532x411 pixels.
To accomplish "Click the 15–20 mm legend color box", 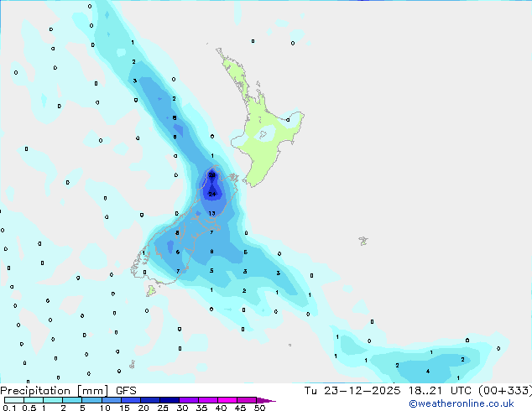I will pyautogui.click(x=131, y=400).
